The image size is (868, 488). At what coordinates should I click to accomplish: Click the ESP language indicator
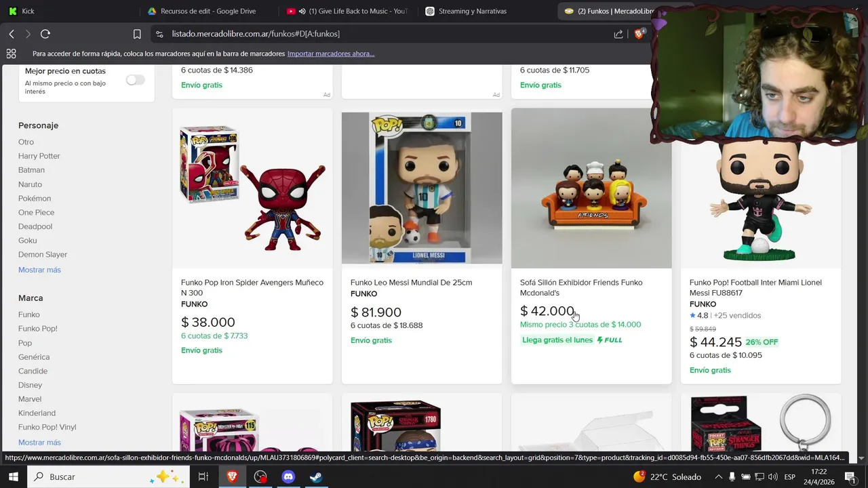789,476
